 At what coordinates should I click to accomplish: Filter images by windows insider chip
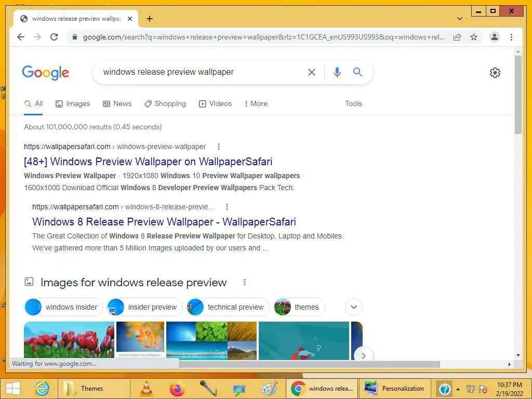[63, 307]
